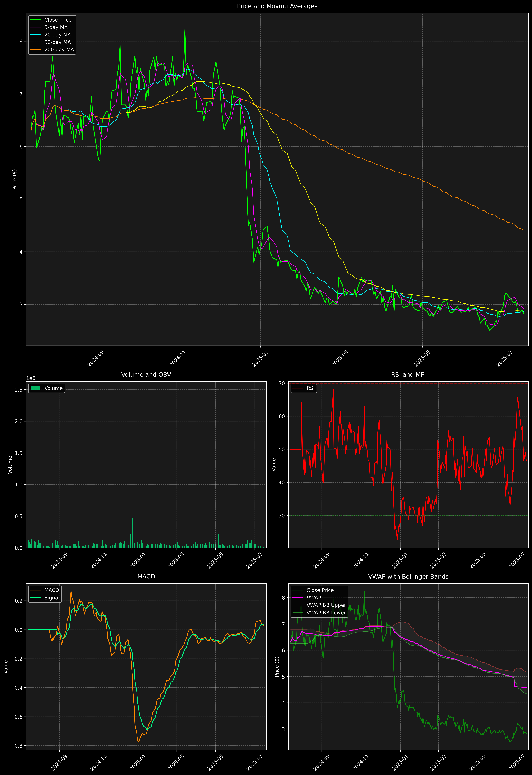Click the 'RSI and MFI' chart title
Screen dimensions: 532x775
coord(408,374)
